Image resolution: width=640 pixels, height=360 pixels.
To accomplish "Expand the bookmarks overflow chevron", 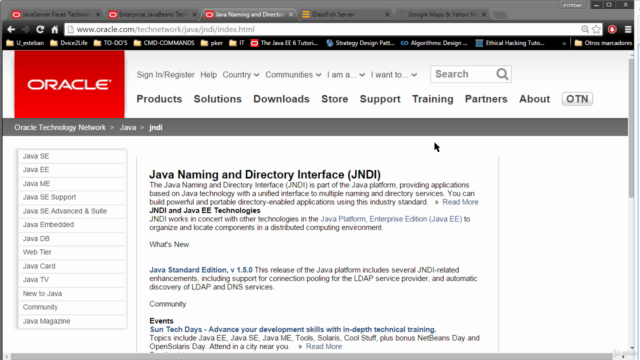I will [x=564, y=43].
